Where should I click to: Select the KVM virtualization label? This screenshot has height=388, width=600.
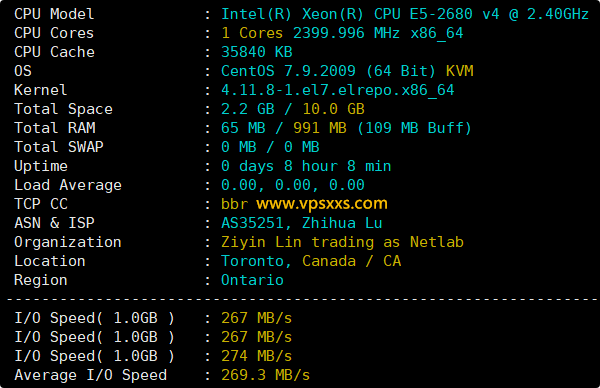[x=460, y=71]
